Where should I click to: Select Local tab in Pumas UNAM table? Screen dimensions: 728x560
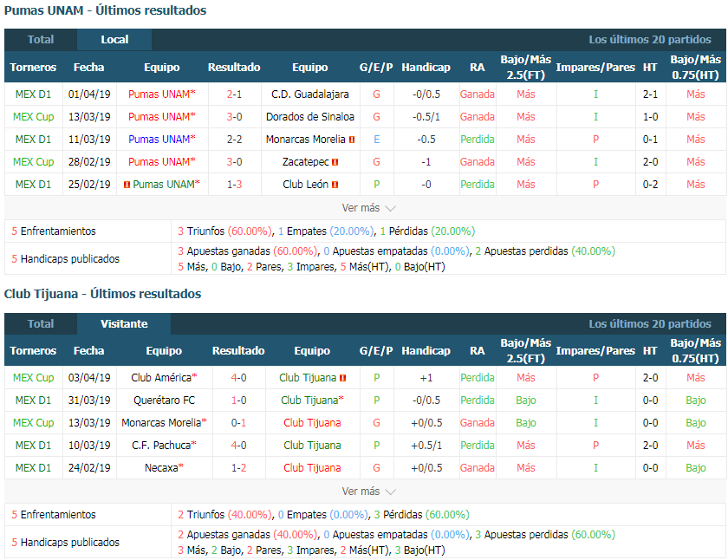tap(114, 40)
